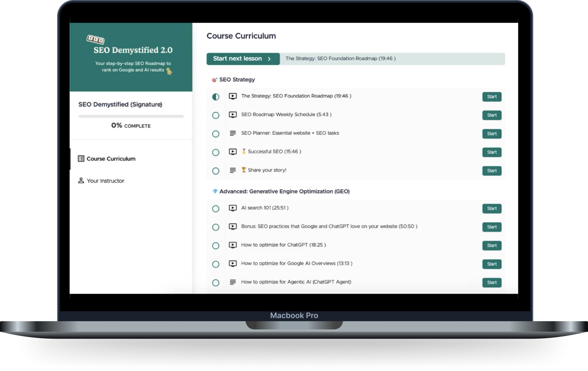Click the pointing-hand emoji in the course banner
The image size is (588, 371).
(169, 71)
